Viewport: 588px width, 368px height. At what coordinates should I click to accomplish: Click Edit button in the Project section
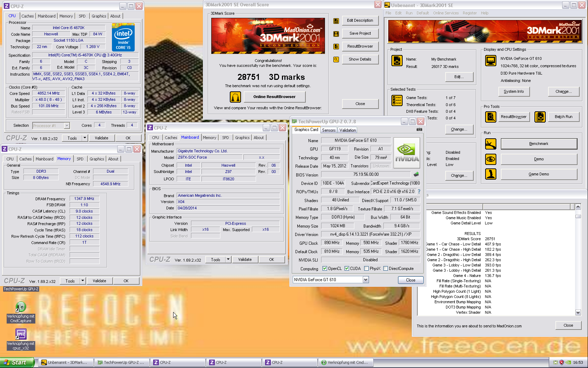(x=459, y=77)
